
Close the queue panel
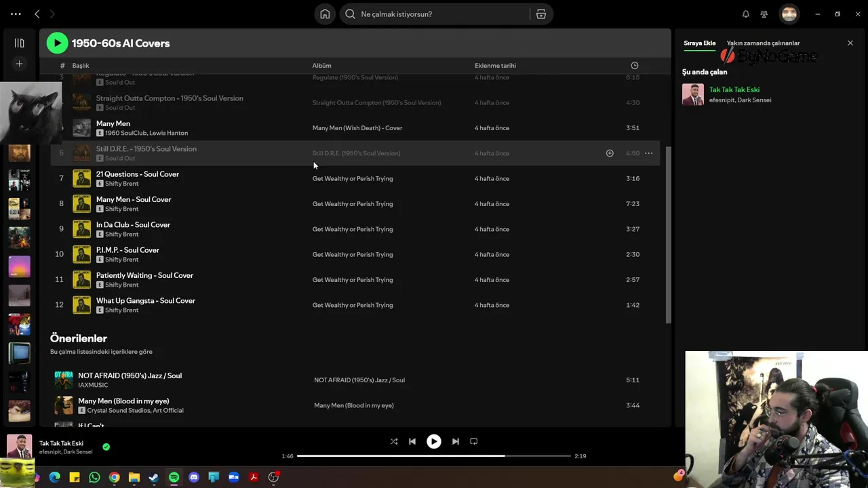tap(850, 43)
